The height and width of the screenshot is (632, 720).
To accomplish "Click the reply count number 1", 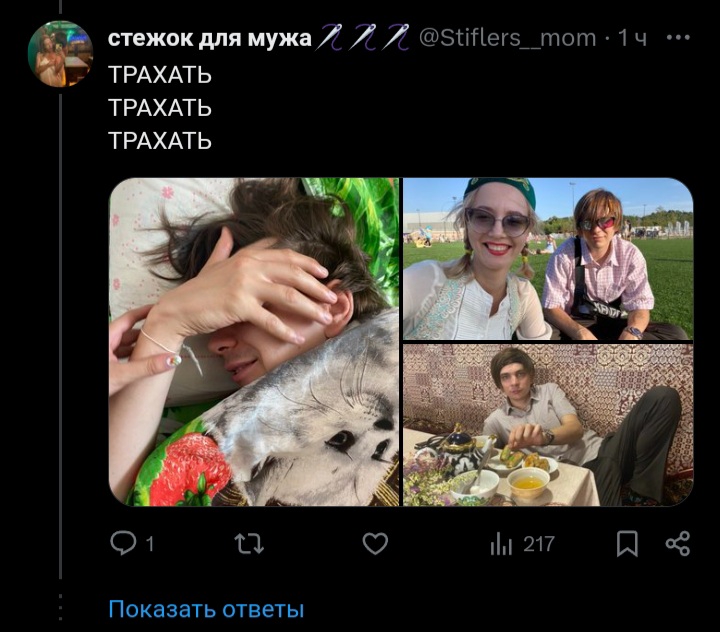I will [150, 545].
